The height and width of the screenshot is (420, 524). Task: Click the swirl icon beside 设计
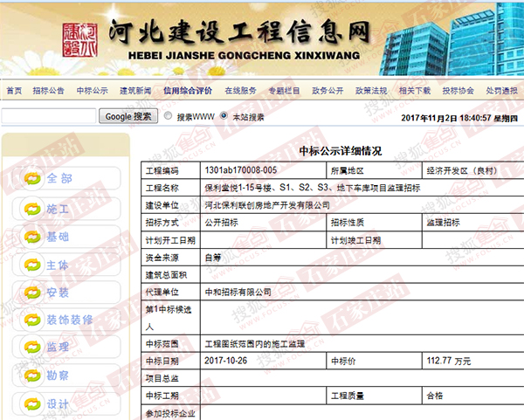(x=32, y=403)
